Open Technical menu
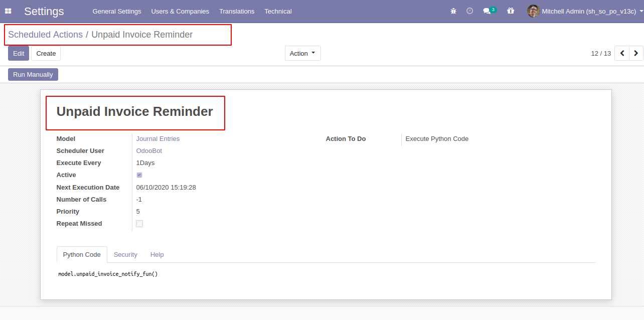The image size is (644, 320). 278,11
